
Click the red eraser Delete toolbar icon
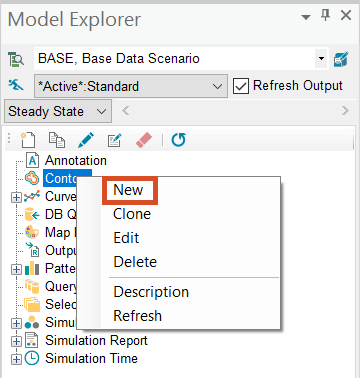pyautogui.click(x=144, y=140)
